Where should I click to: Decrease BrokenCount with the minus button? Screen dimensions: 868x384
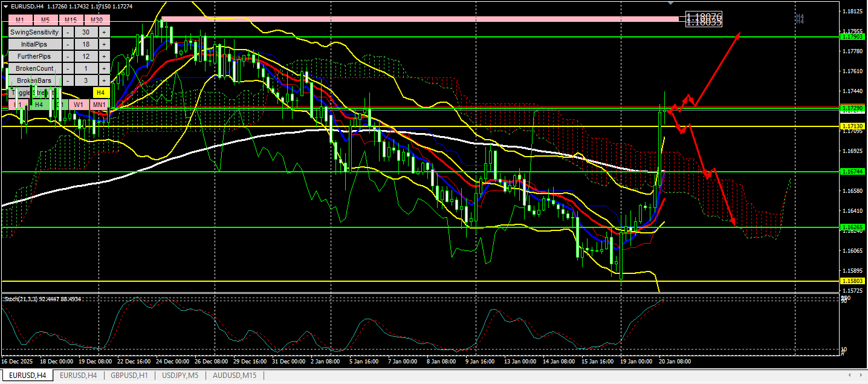tap(68, 68)
